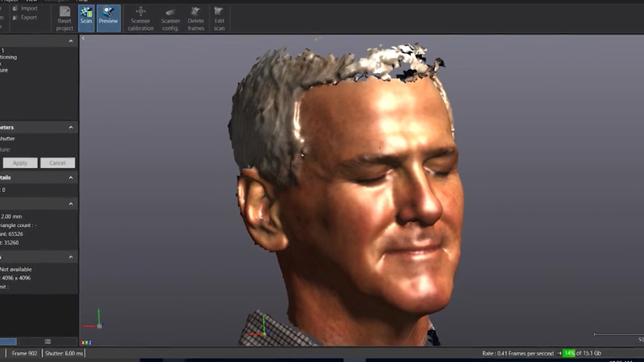Screen dimensions: 644x362
Task: Open the Edit scan tool
Action: [220, 19]
